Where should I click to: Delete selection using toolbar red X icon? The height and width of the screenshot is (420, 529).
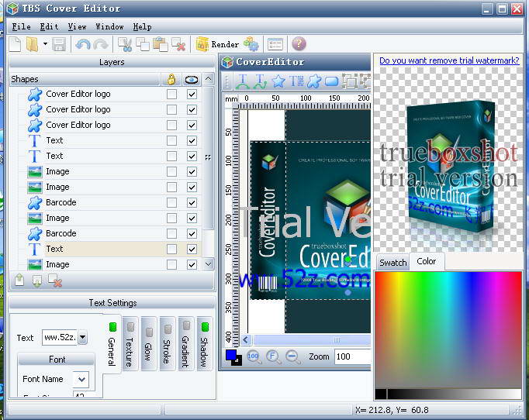(x=178, y=44)
